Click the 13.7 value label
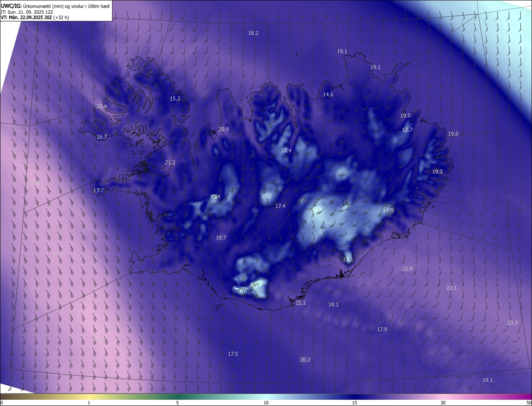This screenshot has height=406, width=532. tap(99, 191)
